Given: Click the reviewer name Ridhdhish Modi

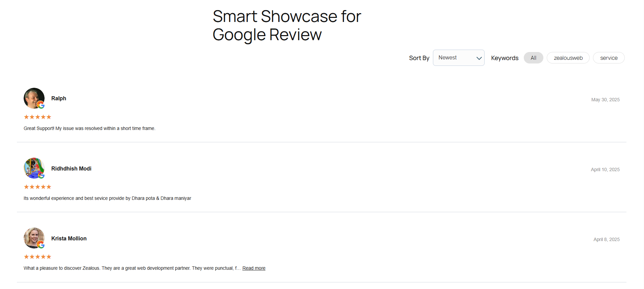Looking at the screenshot, I should (x=71, y=169).
